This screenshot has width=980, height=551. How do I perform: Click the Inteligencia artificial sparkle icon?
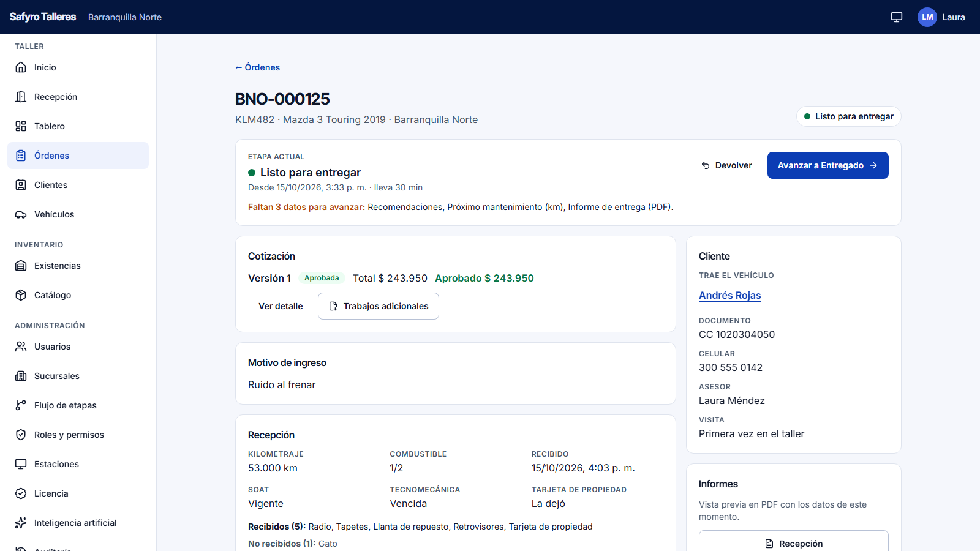coord(21,523)
